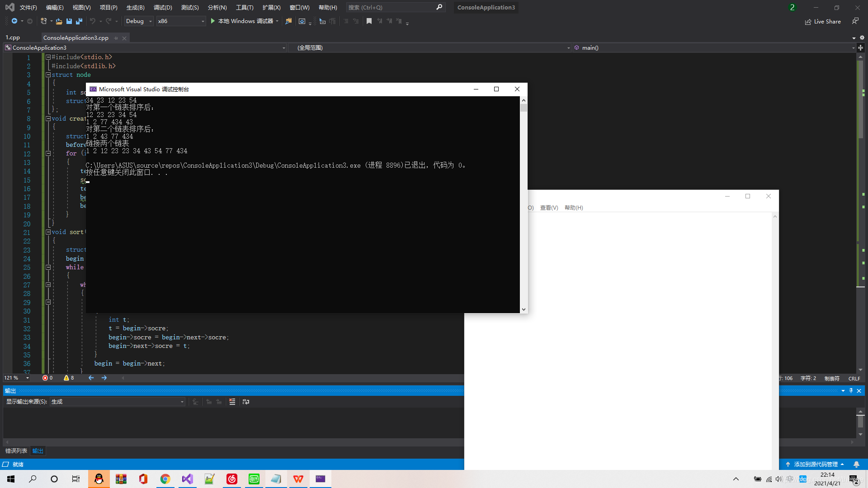Click the New File icon in toolbar
Image resolution: width=868 pixels, height=488 pixels.
click(43, 21)
